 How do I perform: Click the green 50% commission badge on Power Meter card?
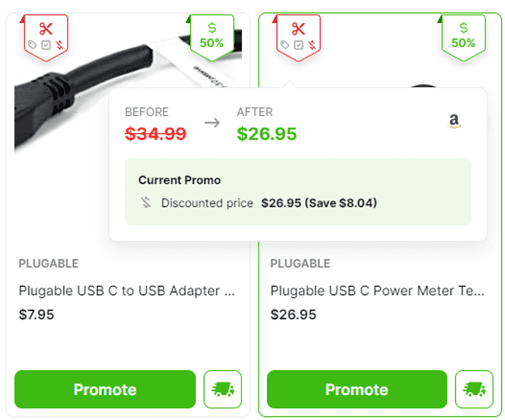click(x=463, y=37)
